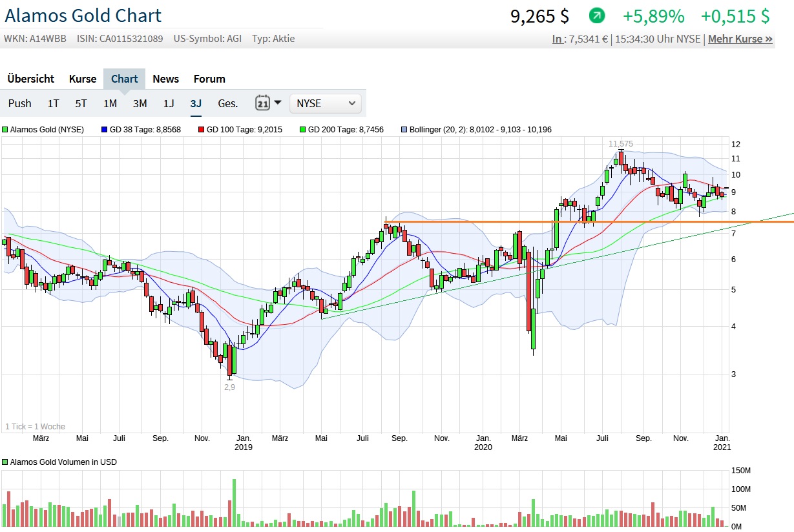Click the green GD 200 Tage legend square
794x532 pixels.
pyautogui.click(x=302, y=130)
